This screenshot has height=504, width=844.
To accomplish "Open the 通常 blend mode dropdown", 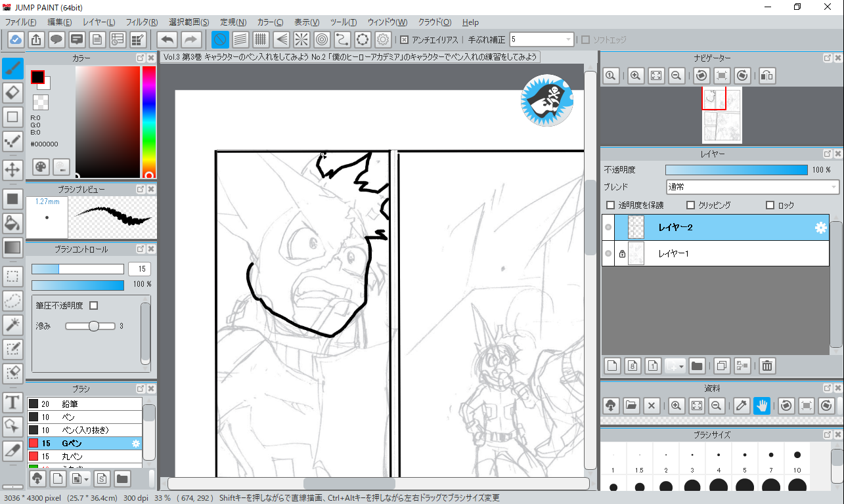I will [x=752, y=186].
